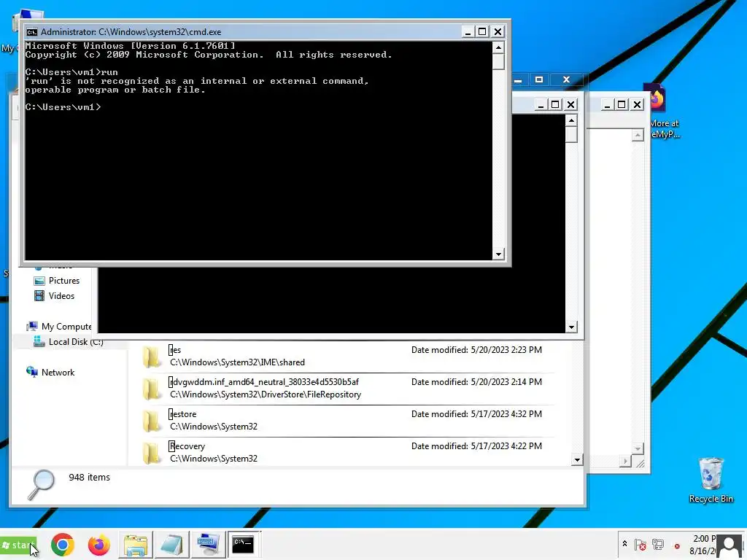Click the clock showing 2:00 in tray
Screen dimensions: 747x560
(704, 539)
